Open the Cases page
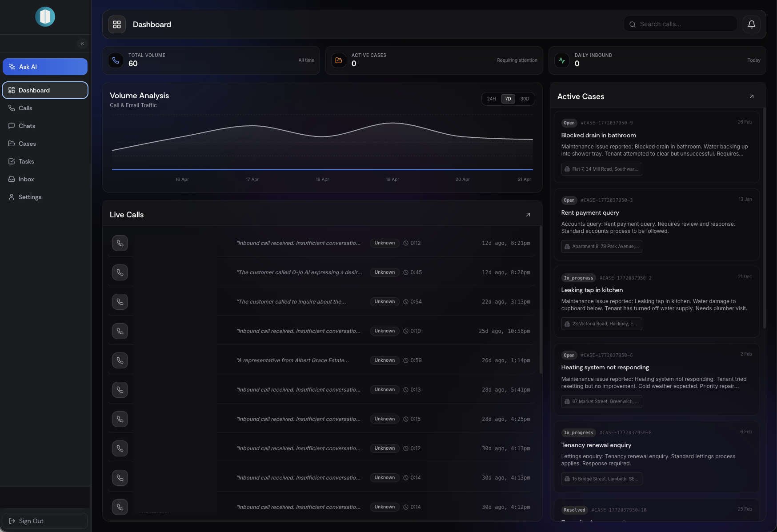The image size is (777, 532). (45, 144)
